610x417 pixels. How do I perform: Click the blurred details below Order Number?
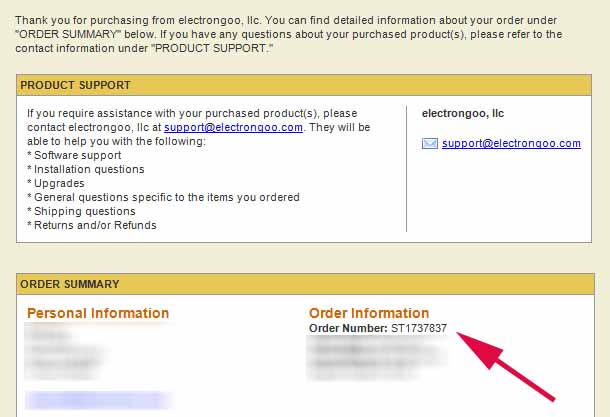click(377, 358)
